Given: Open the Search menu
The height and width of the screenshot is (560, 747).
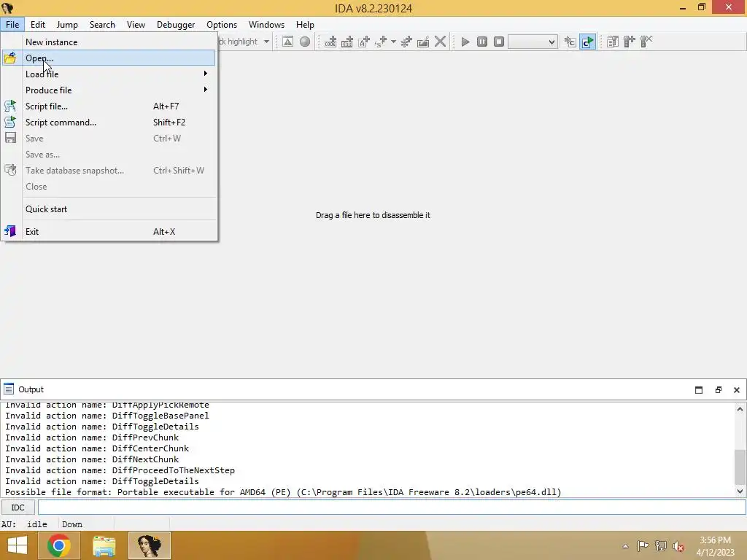Looking at the screenshot, I should pos(102,25).
